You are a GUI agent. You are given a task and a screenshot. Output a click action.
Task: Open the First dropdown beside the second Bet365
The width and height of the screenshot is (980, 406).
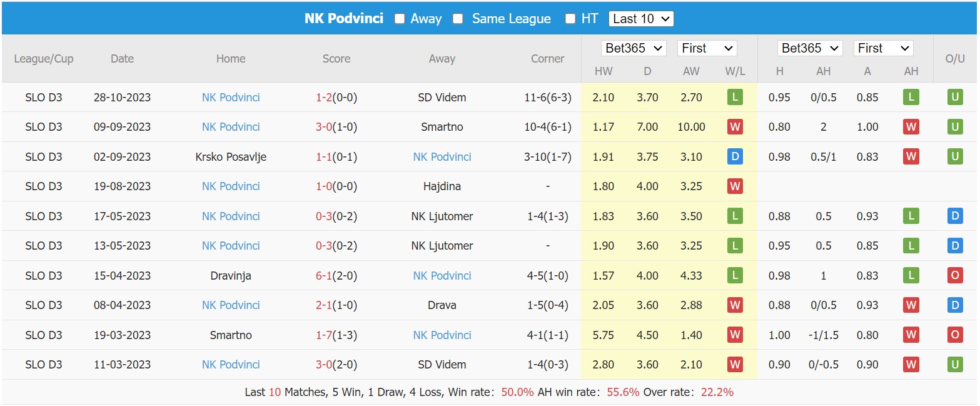[x=883, y=48]
